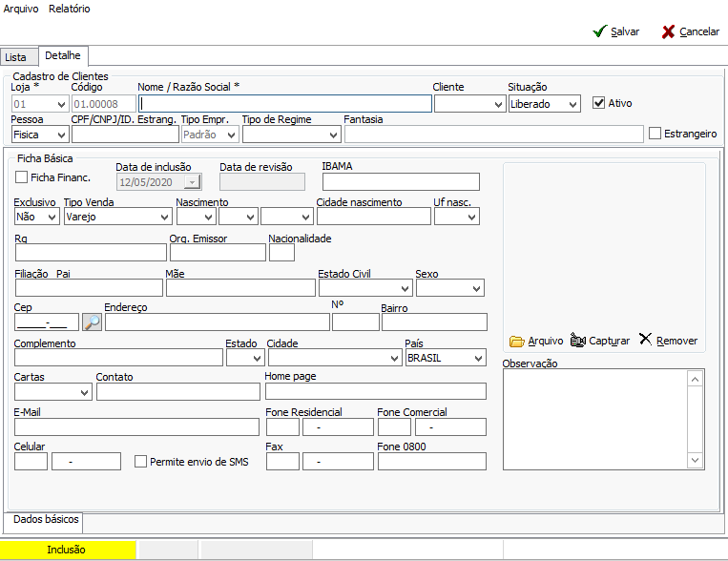Check Permite envio de SMS
The image size is (728, 561).
pyautogui.click(x=140, y=461)
